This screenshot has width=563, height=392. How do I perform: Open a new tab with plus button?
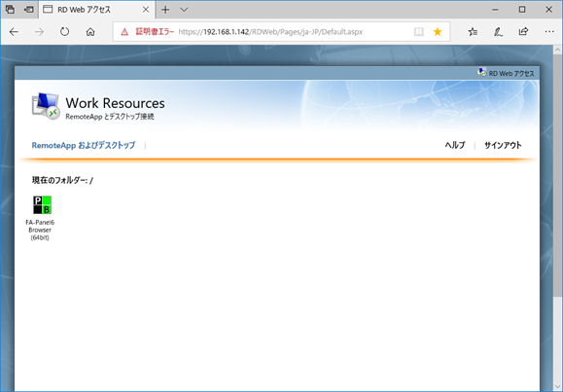(x=165, y=10)
